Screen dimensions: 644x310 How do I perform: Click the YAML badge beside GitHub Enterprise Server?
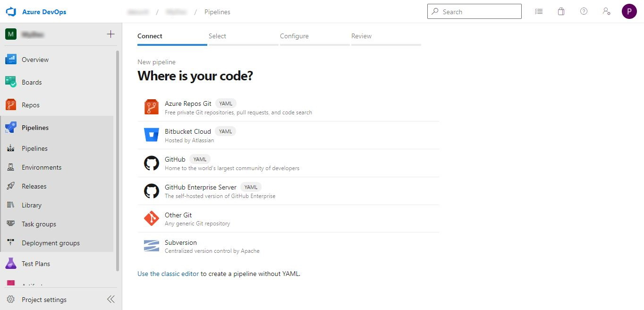click(251, 187)
